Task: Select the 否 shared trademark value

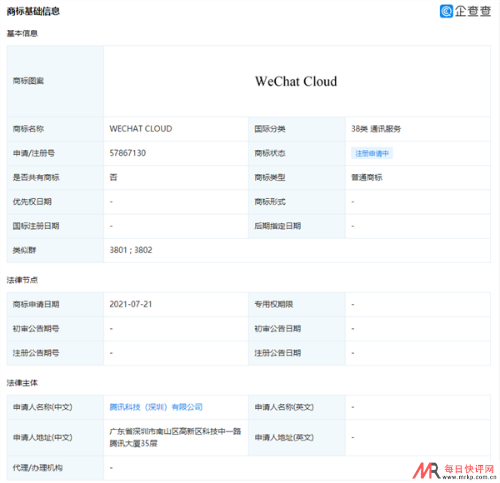Action: 113,177
